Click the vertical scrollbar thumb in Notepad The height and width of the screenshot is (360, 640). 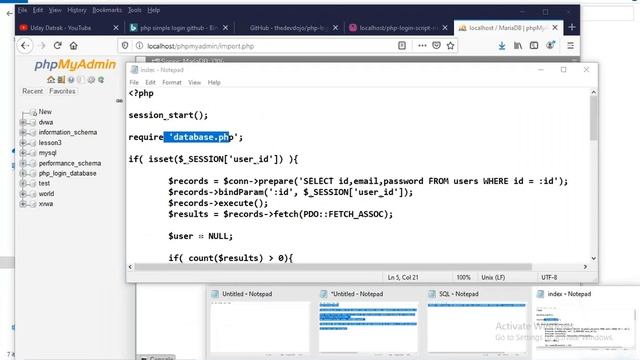(x=593, y=118)
